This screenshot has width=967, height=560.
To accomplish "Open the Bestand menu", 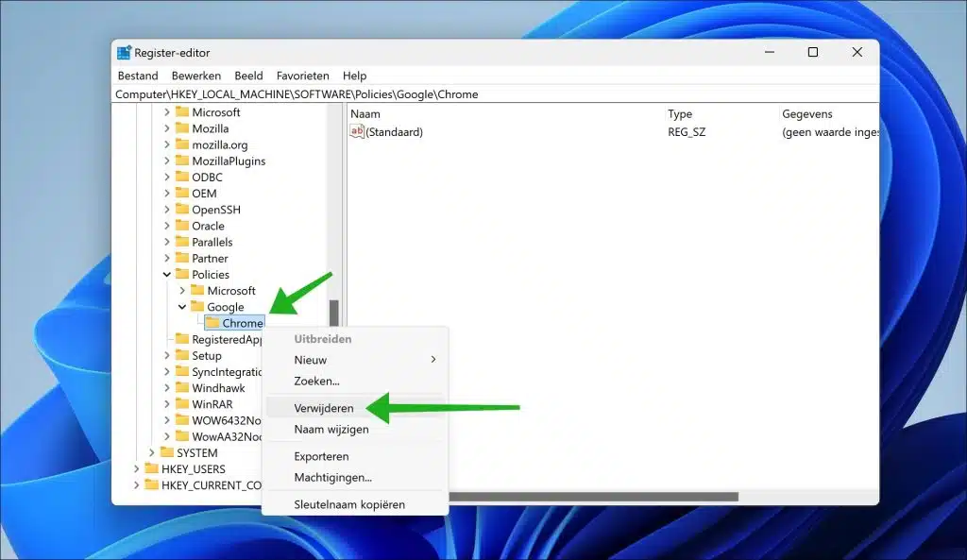I will (x=138, y=76).
